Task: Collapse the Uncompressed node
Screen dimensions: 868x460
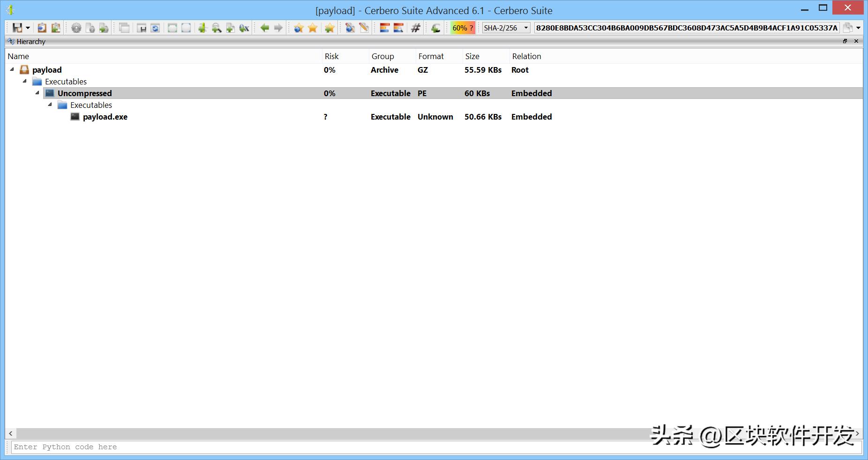Action: point(37,93)
